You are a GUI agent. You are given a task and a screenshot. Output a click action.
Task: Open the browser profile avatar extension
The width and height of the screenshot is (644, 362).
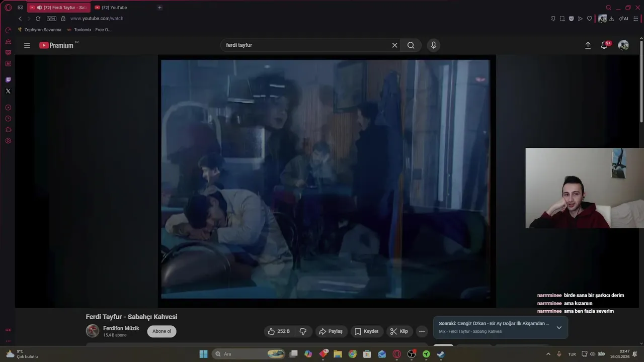pos(602,19)
